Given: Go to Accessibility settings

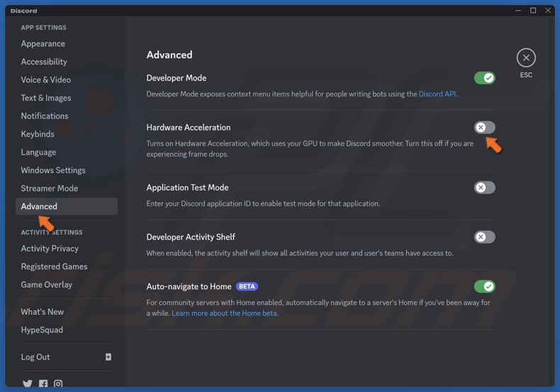Looking at the screenshot, I should pyautogui.click(x=67, y=62).
